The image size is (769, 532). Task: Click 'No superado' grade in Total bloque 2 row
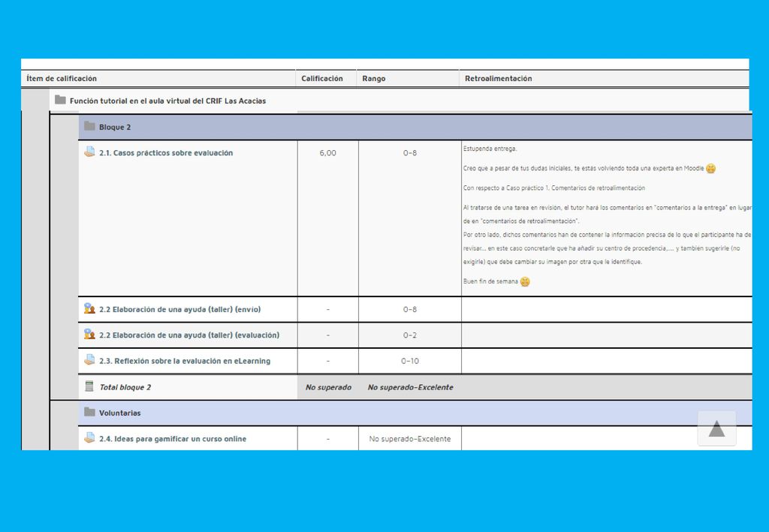(x=328, y=387)
